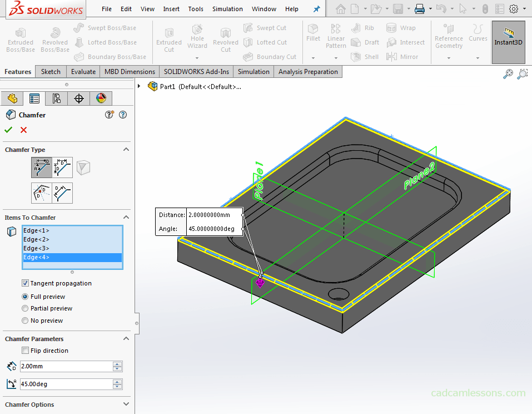Increase chamfer distance with spinner arrow
The image size is (532, 414).
(x=117, y=364)
